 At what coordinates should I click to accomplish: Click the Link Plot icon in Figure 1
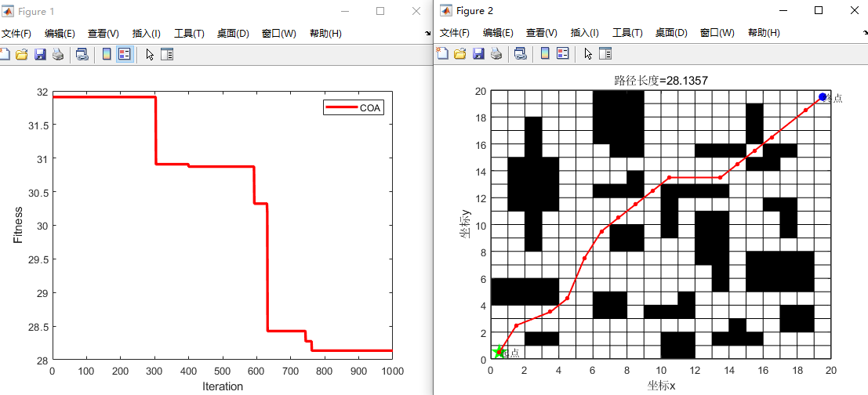click(82, 54)
